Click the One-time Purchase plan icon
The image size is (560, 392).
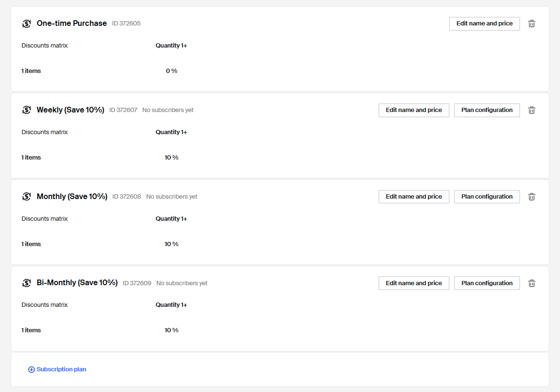click(26, 24)
